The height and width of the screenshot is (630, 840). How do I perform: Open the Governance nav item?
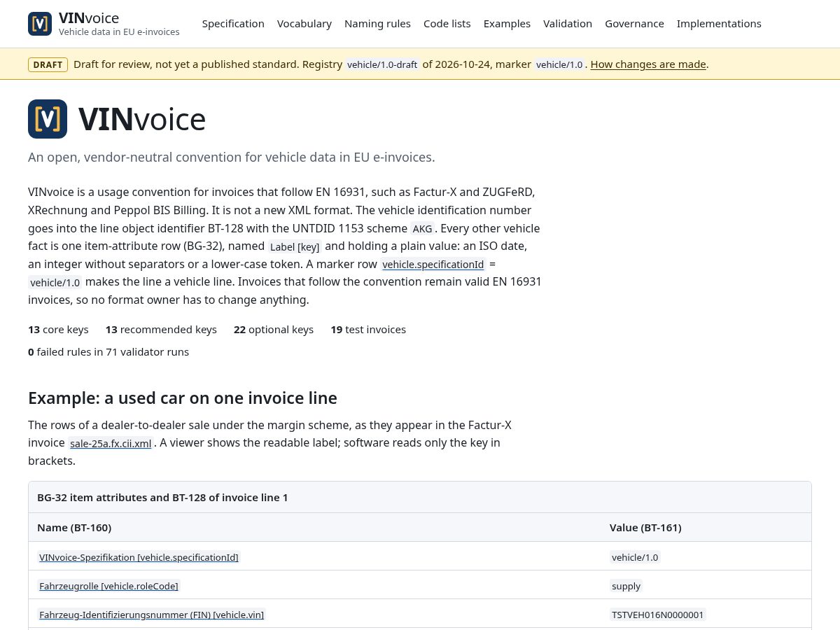[634, 24]
